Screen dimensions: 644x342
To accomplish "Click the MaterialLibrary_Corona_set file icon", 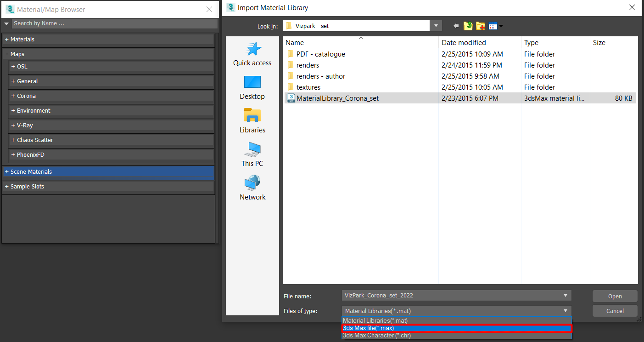I will (291, 98).
